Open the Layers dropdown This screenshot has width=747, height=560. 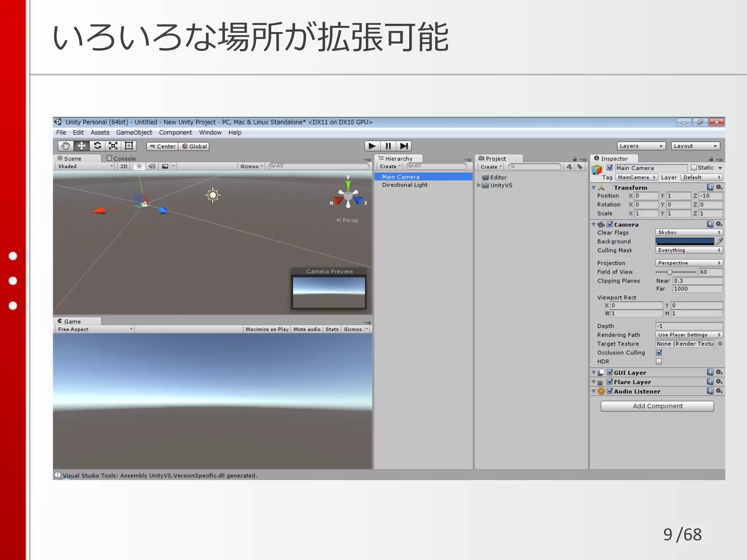642,146
